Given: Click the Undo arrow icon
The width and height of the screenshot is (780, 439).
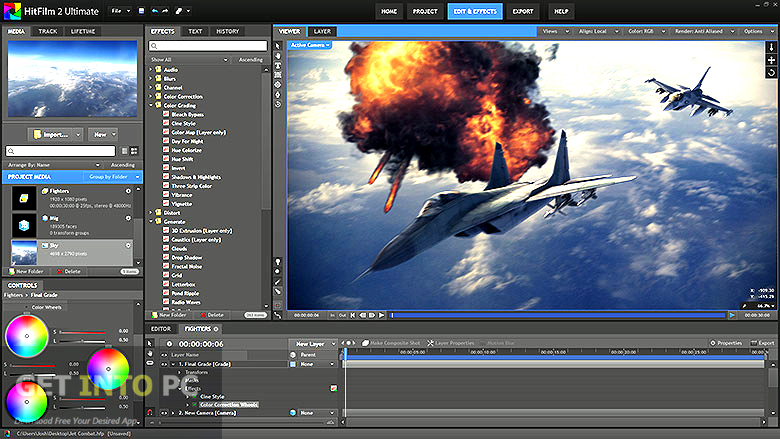Looking at the screenshot, I should pyautogui.click(x=155, y=11).
